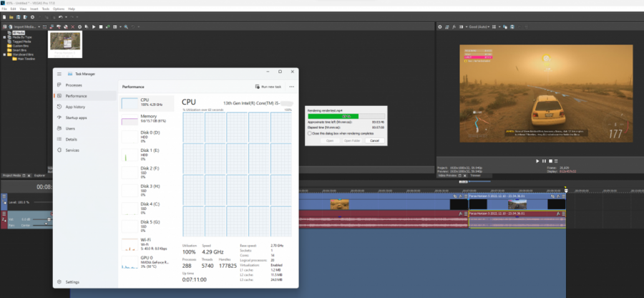The height and width of the screenshot is (298, 644).
Task: Open Project Media views dropdown arrow
Action: pos(120,27)
